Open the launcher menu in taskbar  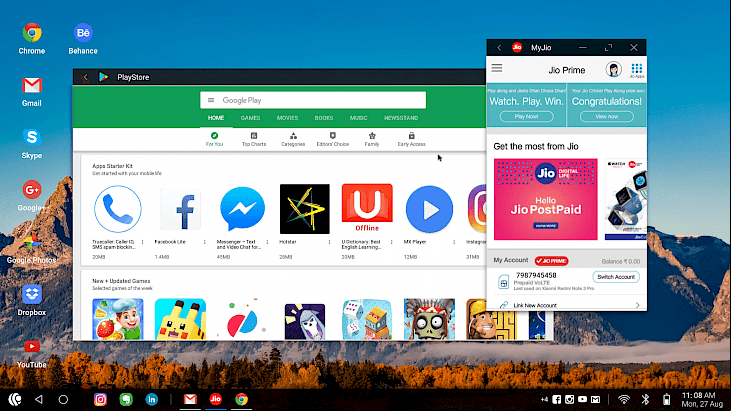[15, 399]
